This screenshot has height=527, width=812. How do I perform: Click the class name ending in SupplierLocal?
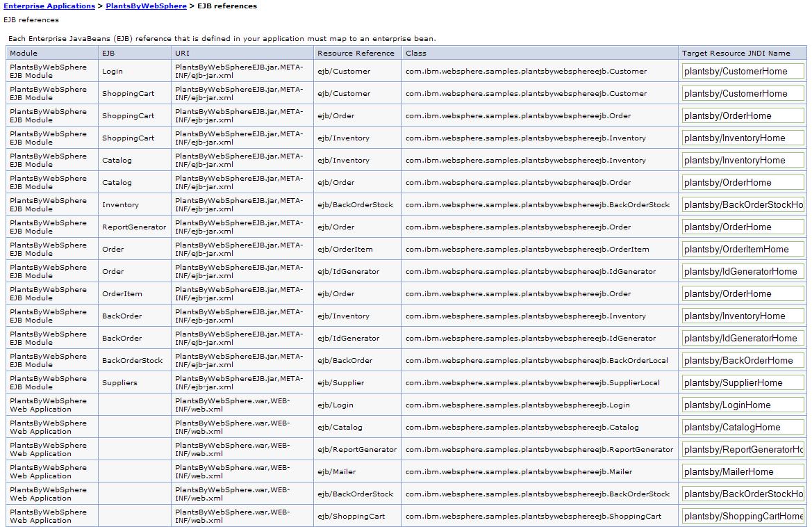tap(532, 383)
